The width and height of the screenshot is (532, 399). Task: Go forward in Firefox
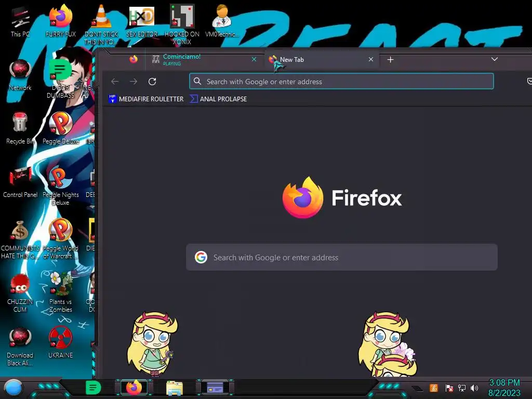pyautogui.click(x=134, y=82)
